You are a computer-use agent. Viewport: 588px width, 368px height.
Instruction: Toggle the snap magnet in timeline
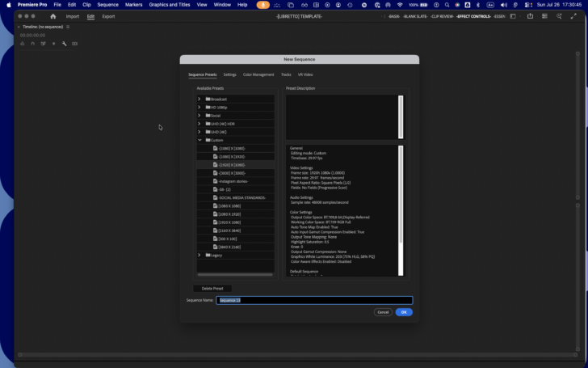point(32,44)
